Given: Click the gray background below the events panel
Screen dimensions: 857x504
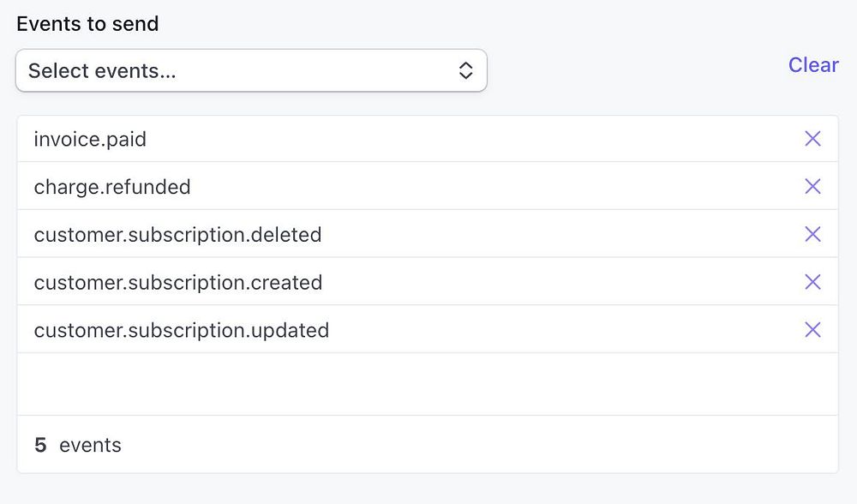Looking at the screenshot, I should [x=427, y=489].
